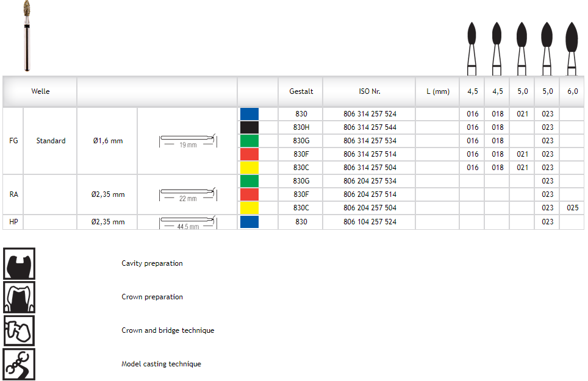Image resolution: width=588 pixels, height=381 pixels.
Task: Click the Welle column header
Action: tap(41, 91)
